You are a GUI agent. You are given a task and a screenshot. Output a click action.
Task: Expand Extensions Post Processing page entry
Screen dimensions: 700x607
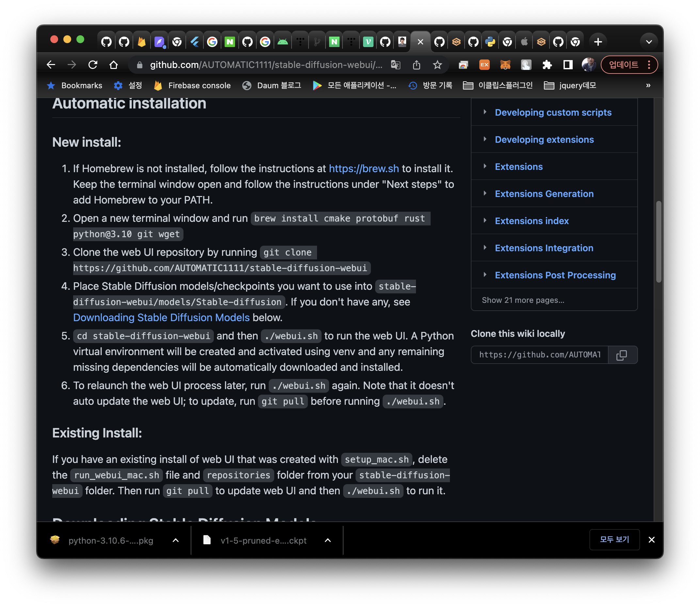click(485, 274)
